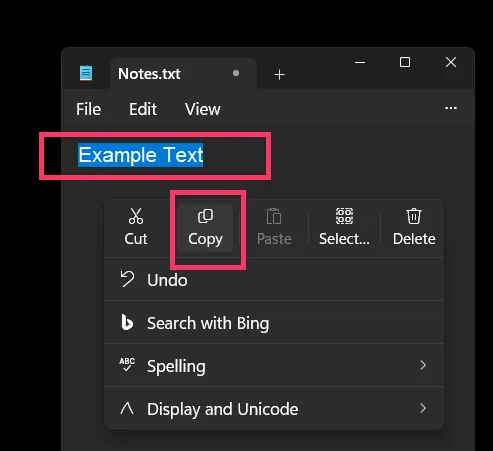
Task: Maximize the Notepad window
Action: (x=405, y=62)
